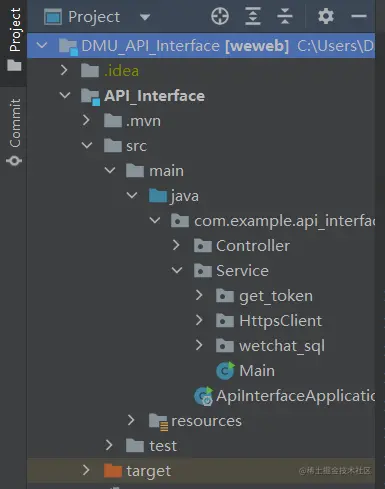Screen dimensions: 385x489
Task: Select the com.example.api_interface package label
Action: [x=284, y=221]
